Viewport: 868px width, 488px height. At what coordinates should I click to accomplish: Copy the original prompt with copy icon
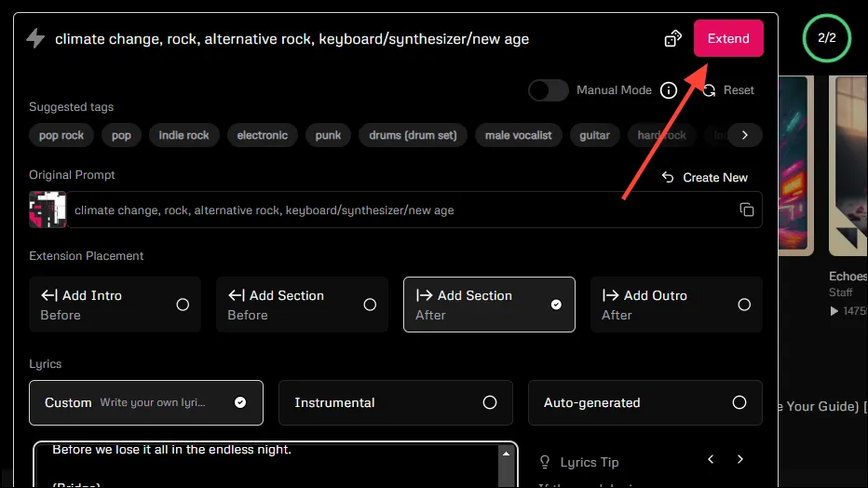[747, 210]
